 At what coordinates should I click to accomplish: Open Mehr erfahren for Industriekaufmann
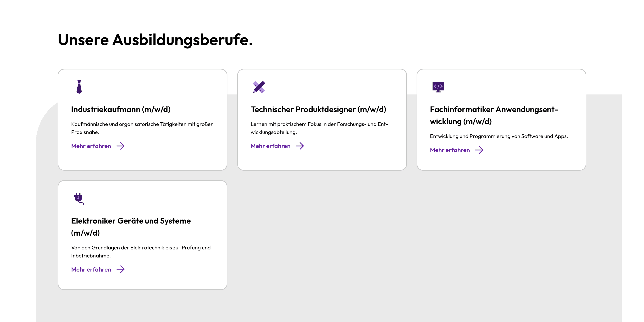click(91, 146)
